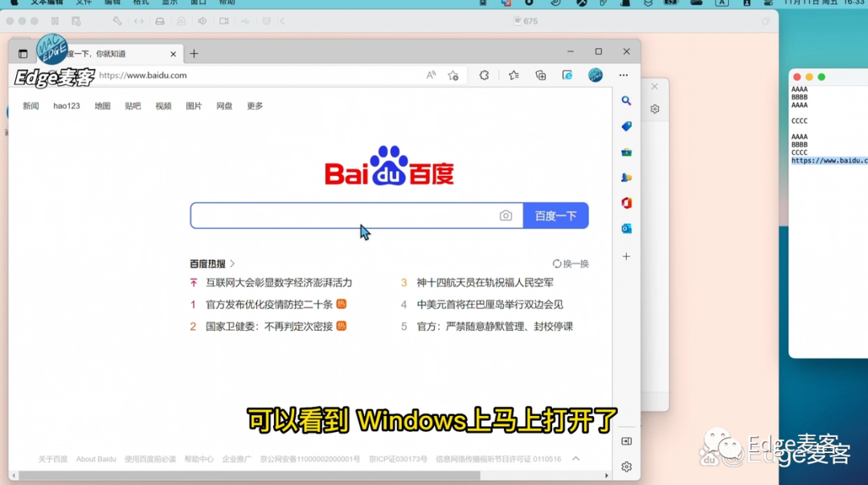Click the Read aloud icon in address bar
This screenshot has width=868, height=485.
tap(431, 75)
